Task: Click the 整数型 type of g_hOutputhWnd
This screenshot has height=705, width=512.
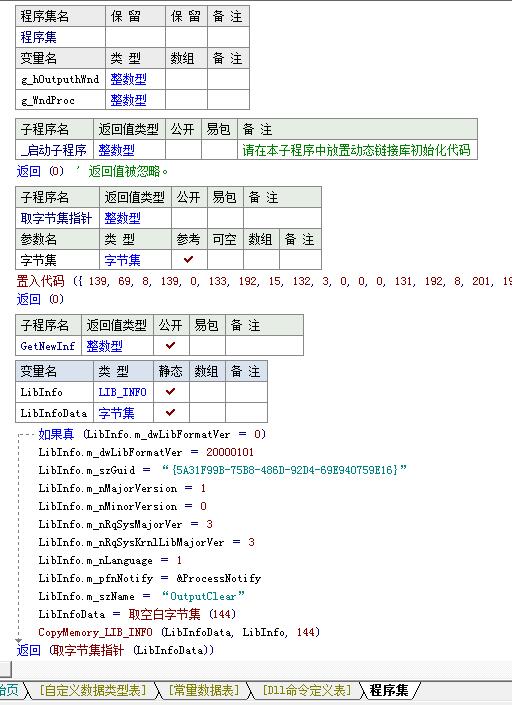Action: [x=128, y=80]
